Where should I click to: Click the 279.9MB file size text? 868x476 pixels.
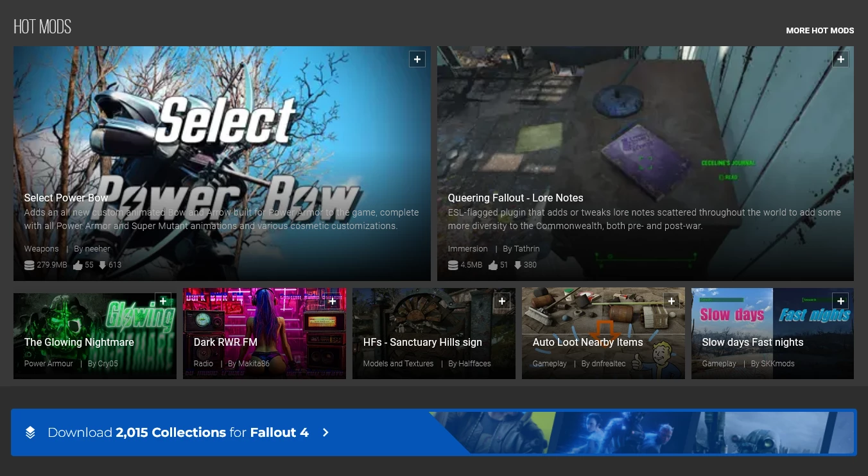(x=52, y=265)
